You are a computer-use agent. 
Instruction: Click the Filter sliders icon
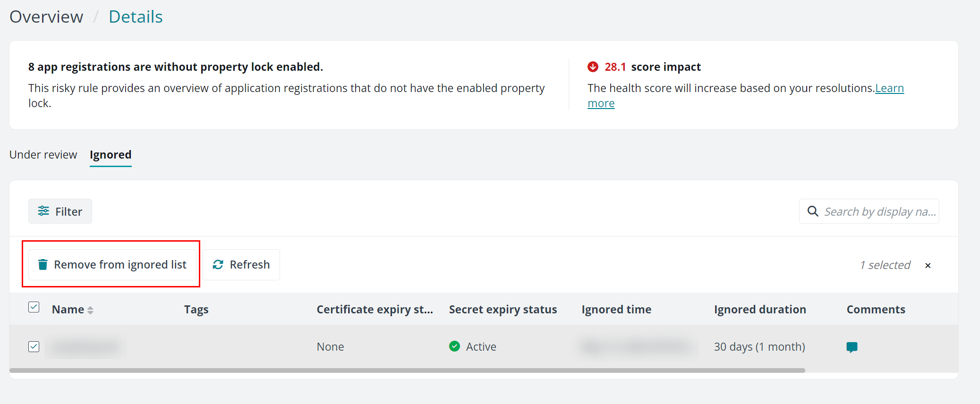pos(43,211)
